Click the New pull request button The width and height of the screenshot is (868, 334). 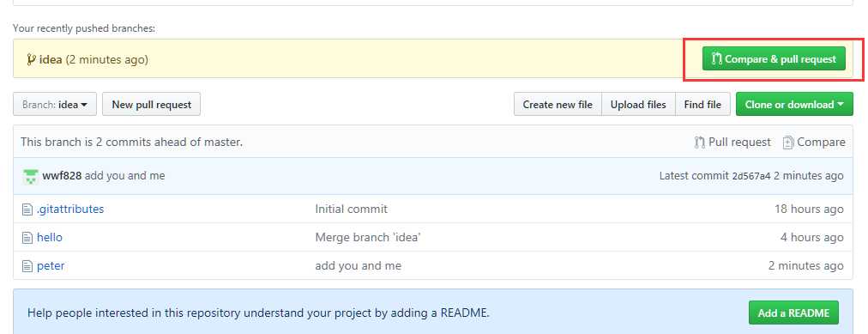[x=151, y=104]
